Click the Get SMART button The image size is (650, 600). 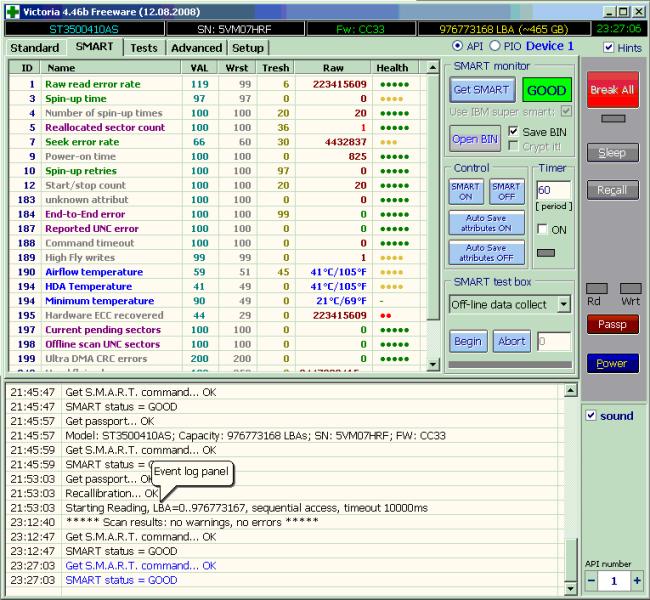482,90
